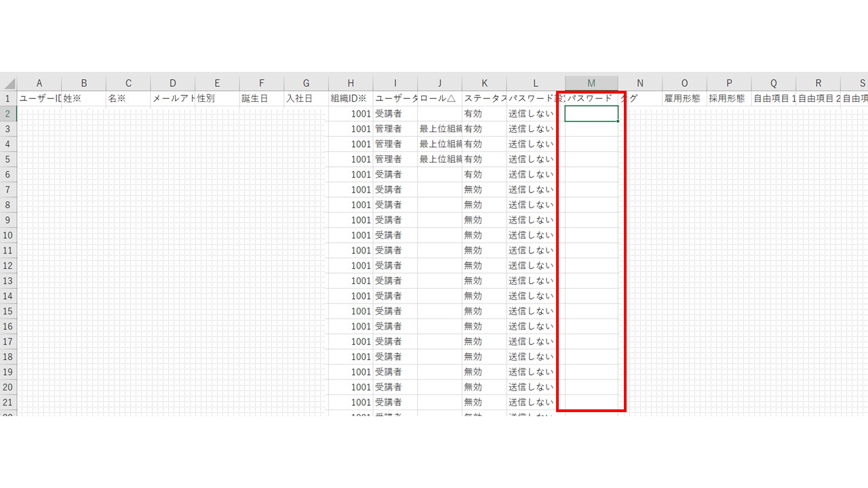Click row 10 header
The width and height of the screenshot is (868, 488).
[8, 235]
